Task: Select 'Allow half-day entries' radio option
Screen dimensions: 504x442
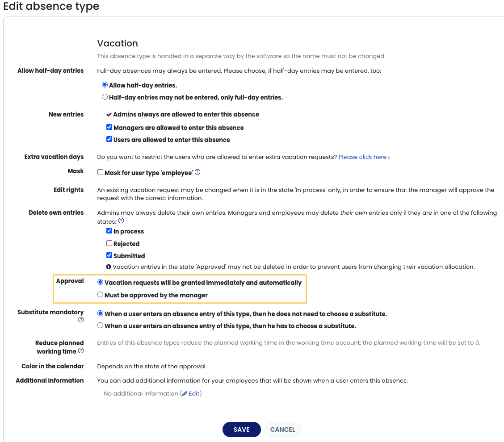Action: pyautogui.click(x=105, y=85)
